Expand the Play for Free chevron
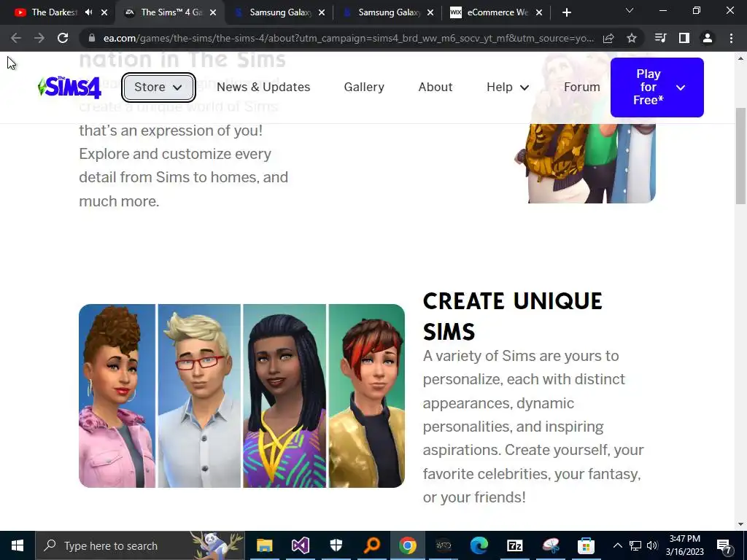 681,87
